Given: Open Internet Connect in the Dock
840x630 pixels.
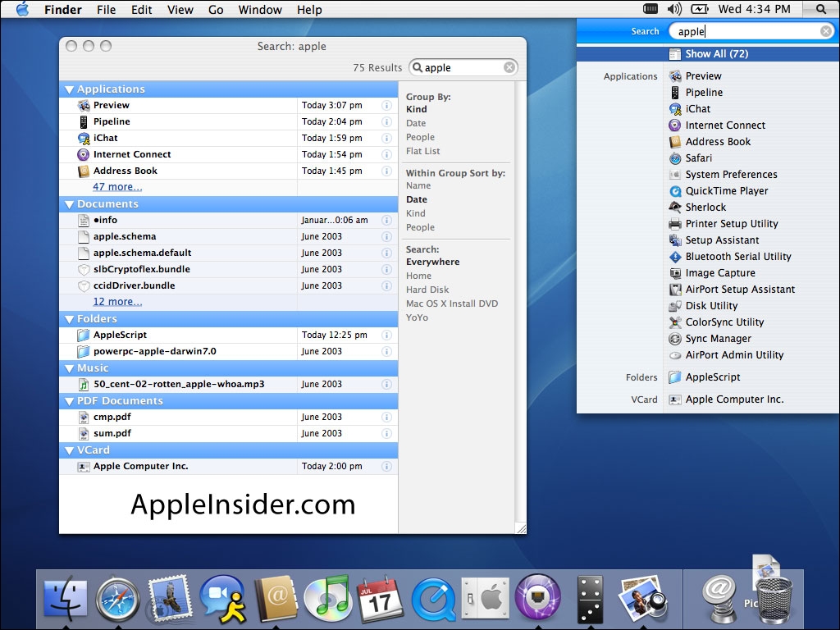Looking at the screenshot, I should (538, 597).
